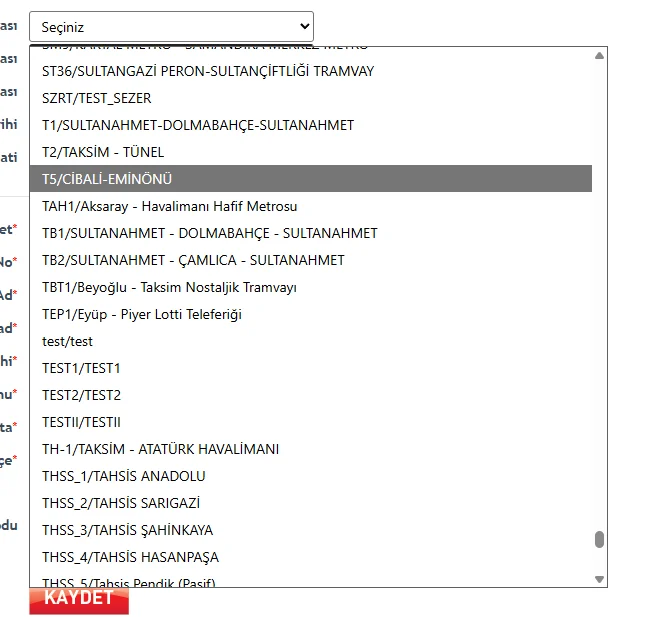Select THSS_3/TAHSİS ŞAHİNKAYA option
646x617 pixels.
[x=127, y=530]
